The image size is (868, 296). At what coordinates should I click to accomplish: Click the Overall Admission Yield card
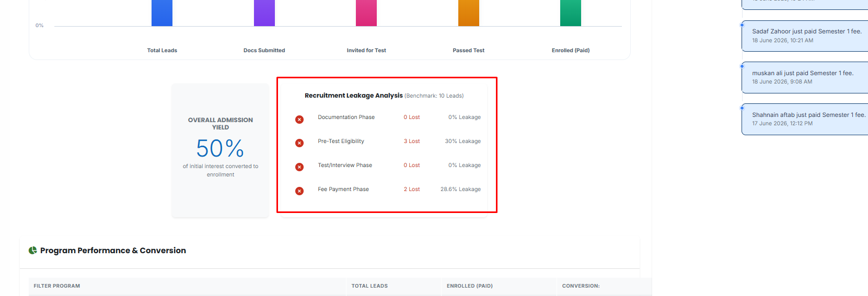[x=221, y=150]
